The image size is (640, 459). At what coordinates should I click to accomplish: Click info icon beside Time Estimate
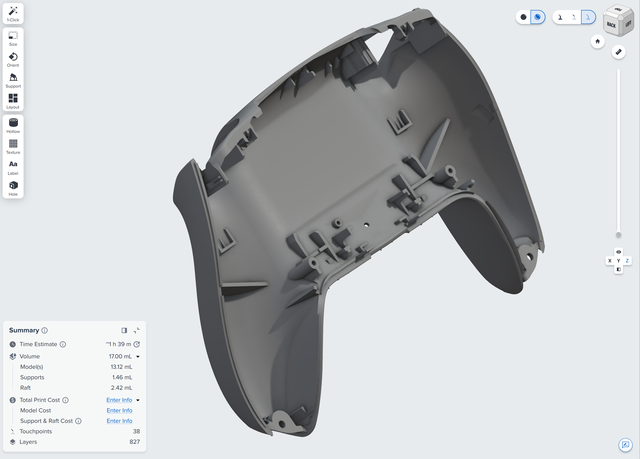tap(63, 344)
